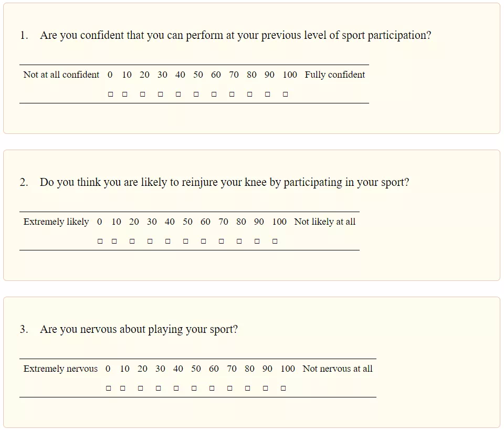Click the 'Fully confident' scale label

point(334,75)
